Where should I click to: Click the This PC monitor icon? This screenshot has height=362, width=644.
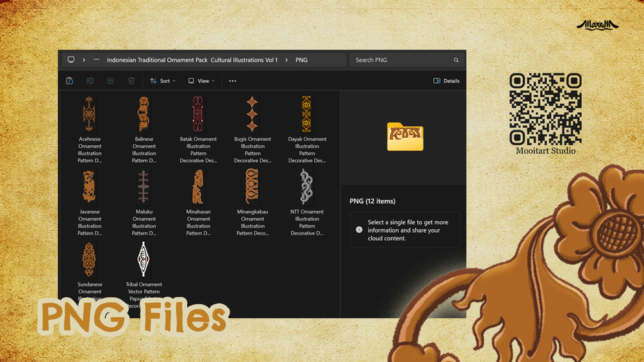click(71, 60)
